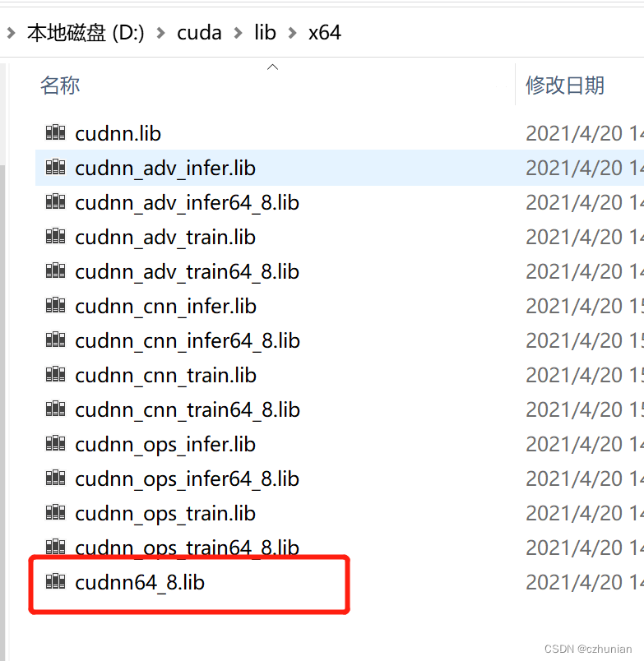This screenshot has width=644, height=661.
Task: Select the cudnn_cnn_train64_8.lib file icon
Action: coord(56,409)
